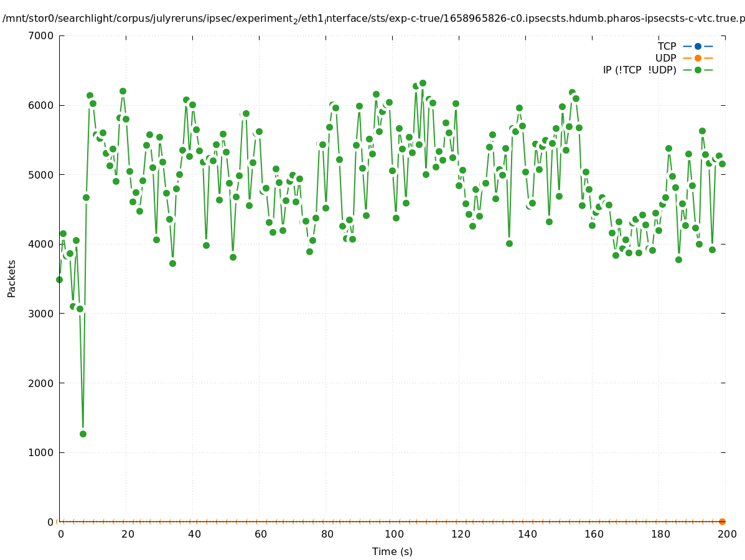The height and width of the screenshot is (560, 745).
Task: Click the 3000 tick label on y-axis
Action: [42, 314]
